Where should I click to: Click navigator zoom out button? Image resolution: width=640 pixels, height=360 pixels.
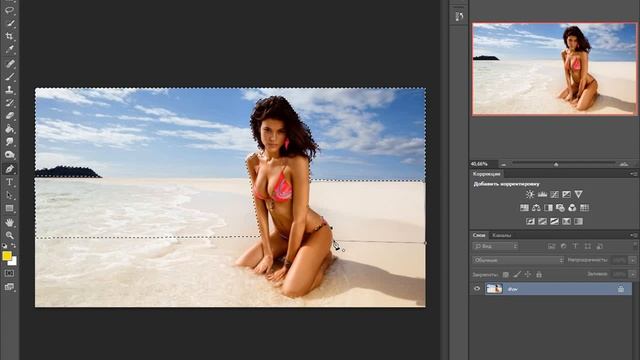point(504,164)
